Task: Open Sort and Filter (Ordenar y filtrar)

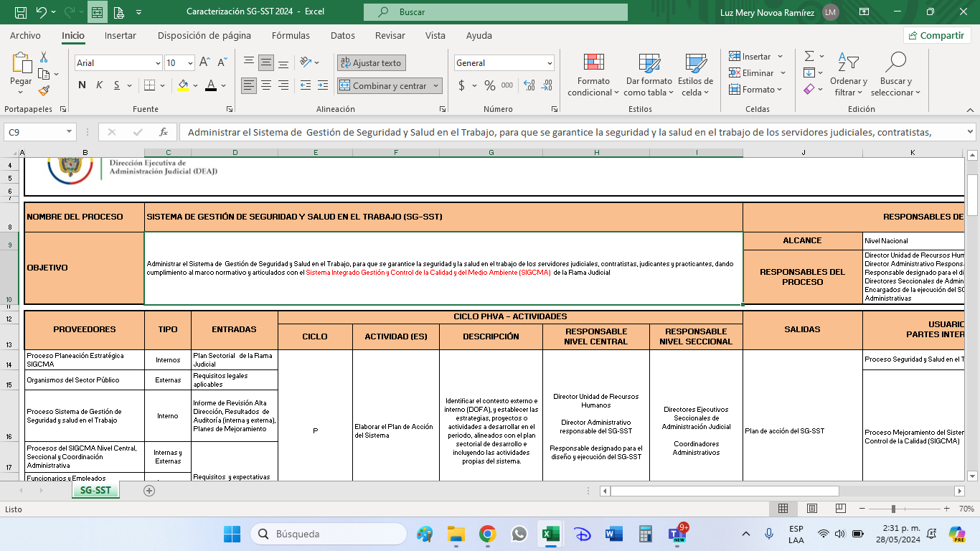Action: [849, 75]
